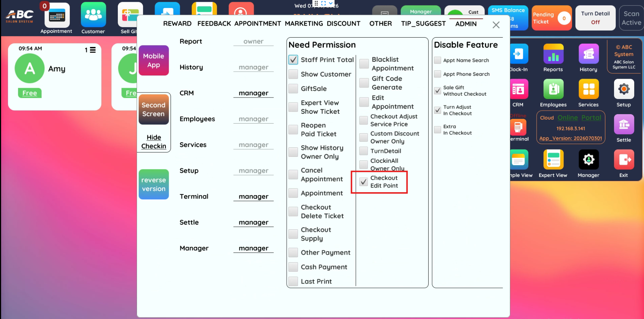644x319 pixels.
Task: Switch to FEEDBACK tab
Action: click(x=214, y=23)
